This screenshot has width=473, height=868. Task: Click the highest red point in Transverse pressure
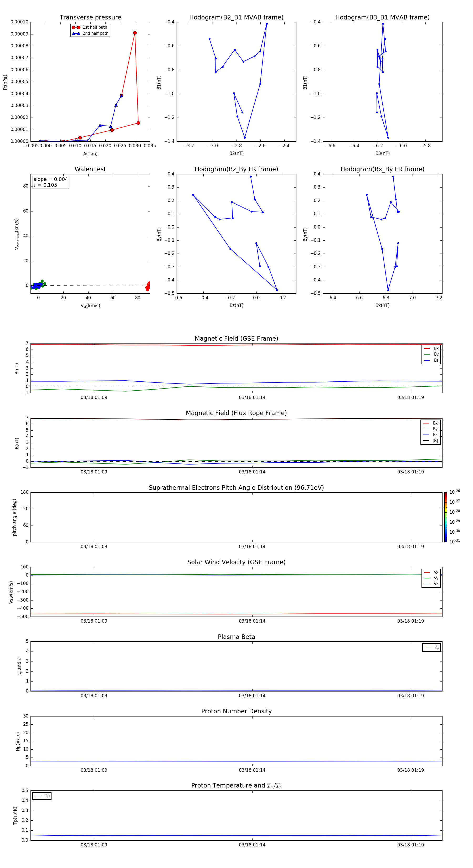135,33
